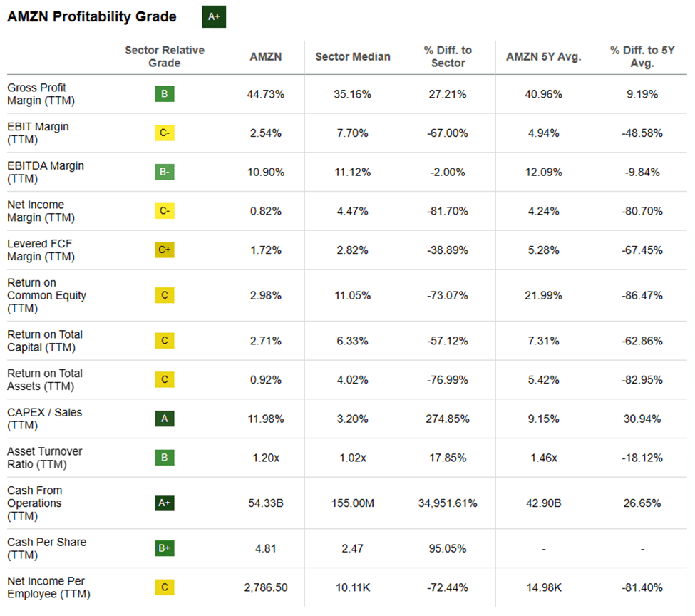Screen dimensions: 695x616
Task: Click the Sector Median column header
Action: pyautogui.click(x=353, y=57)
